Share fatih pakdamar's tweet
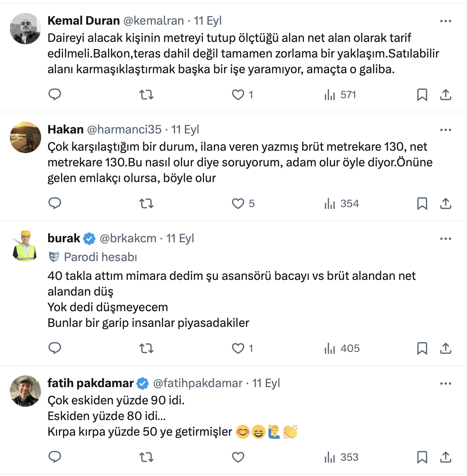The height and width of the screenshot is (476, 467). (x=446, y=457)
